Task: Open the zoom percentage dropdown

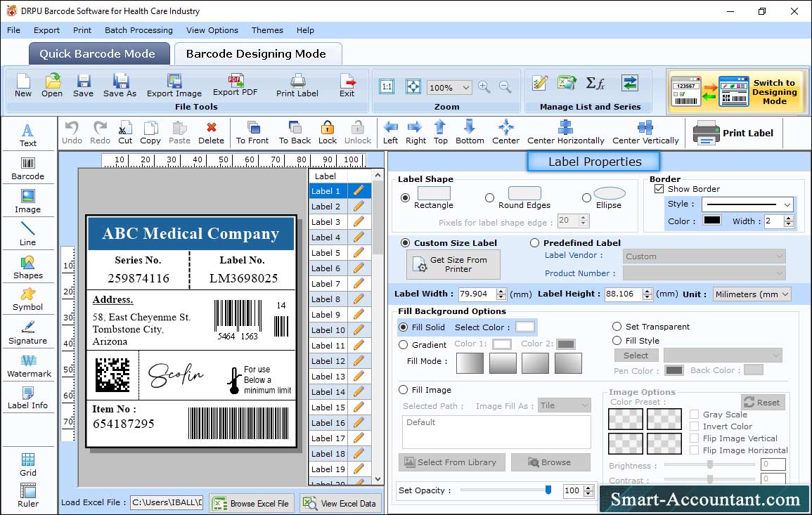Action: tap(465, 88)
